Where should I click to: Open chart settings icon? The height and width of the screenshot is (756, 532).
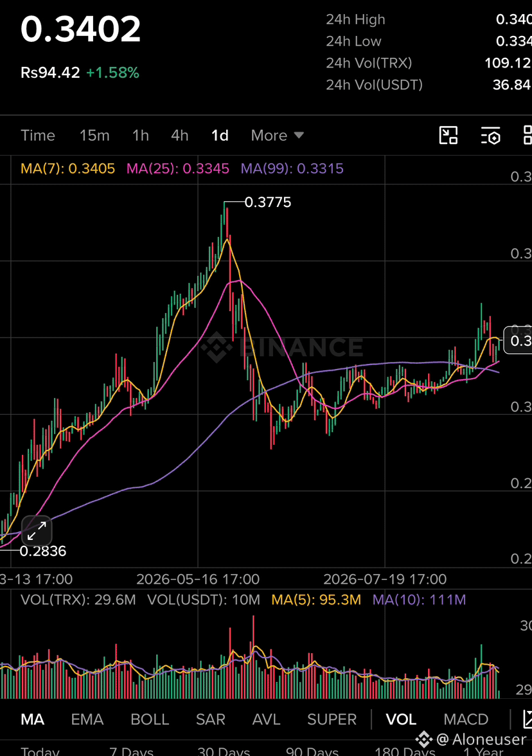click(x=491, y=136)
